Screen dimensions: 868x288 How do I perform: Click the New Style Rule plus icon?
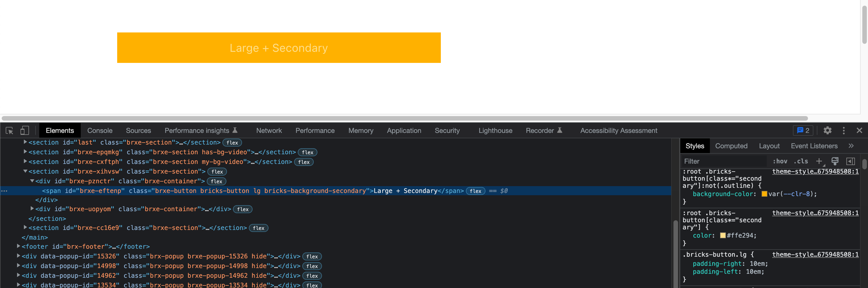pos(819,161)
